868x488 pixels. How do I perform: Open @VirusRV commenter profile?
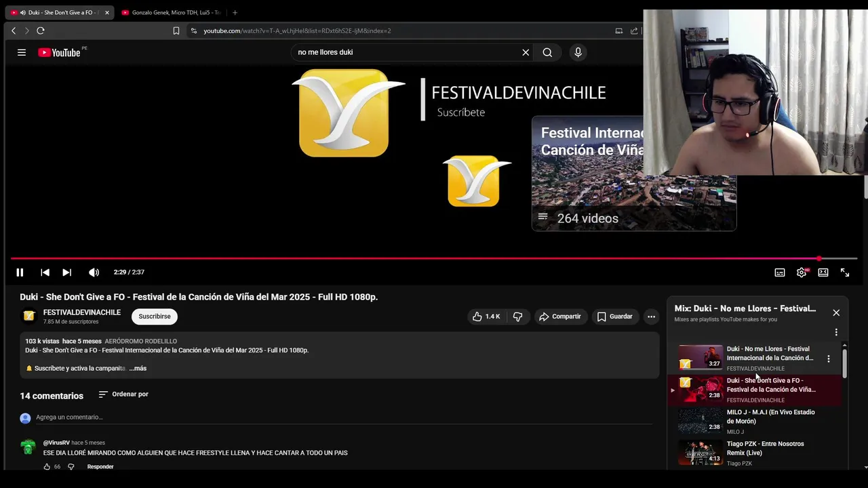coord(56,443)
